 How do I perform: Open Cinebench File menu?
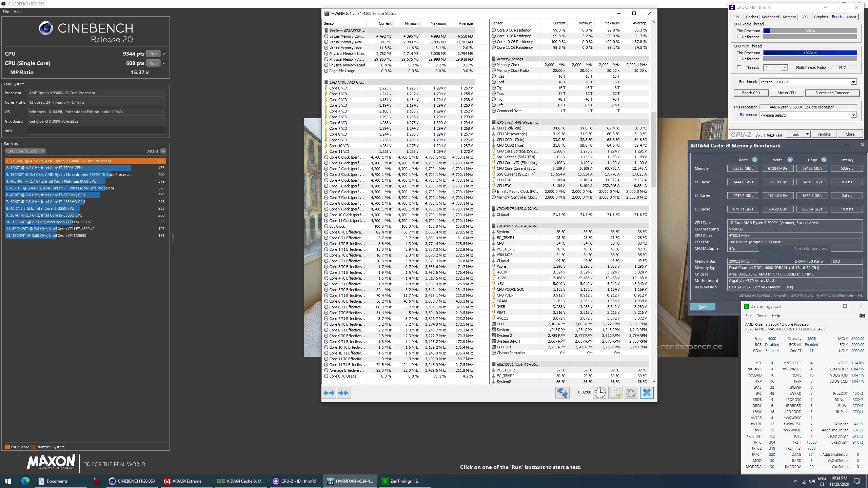pos(6,12)
